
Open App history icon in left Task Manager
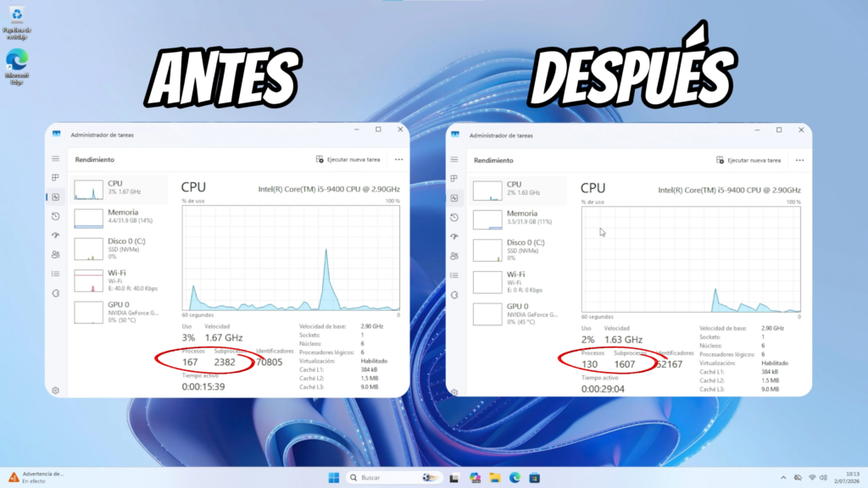(55, 216)
